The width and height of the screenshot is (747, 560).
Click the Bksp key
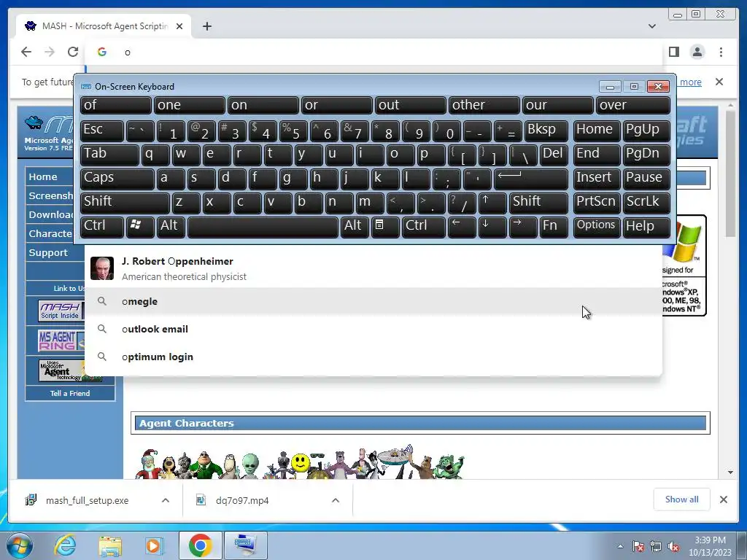click(x=546, y=131)
